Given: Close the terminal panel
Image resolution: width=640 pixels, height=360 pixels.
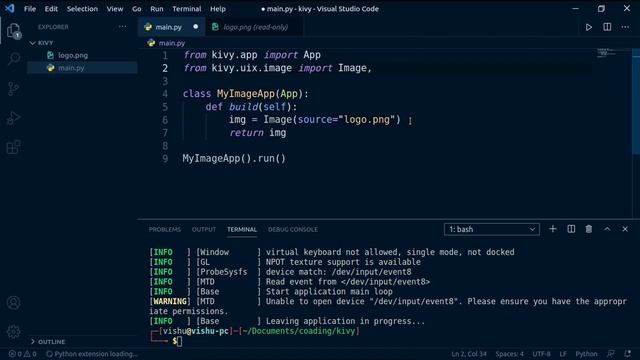Looking at the screenshot, I should pos(625,229).
